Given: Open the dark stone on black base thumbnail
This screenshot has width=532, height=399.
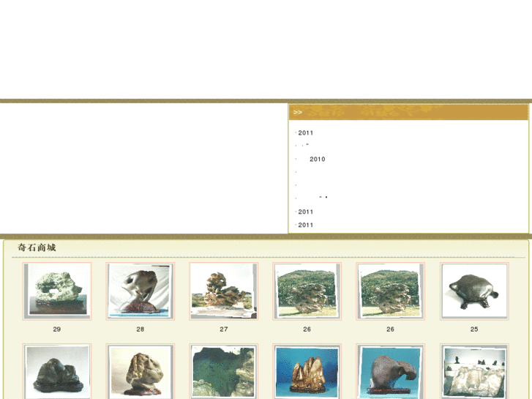Looking at the screenshot, I should tap(57, 371).
